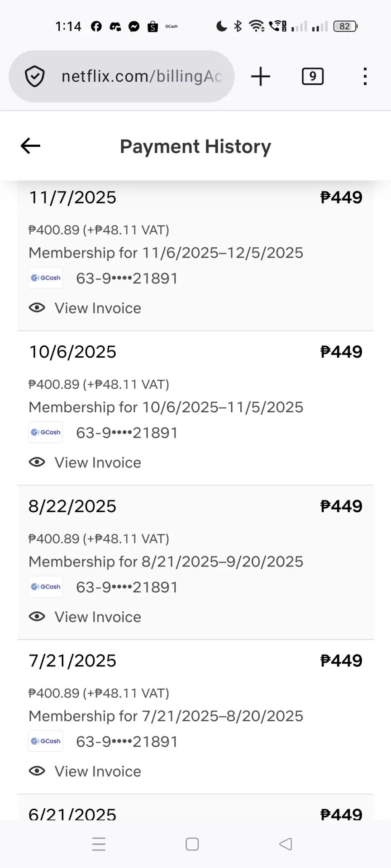Open View Invoice link for 7/21/2025 payment
The width and height of the screenshot is (391, 868).
[x=98, y=771]
